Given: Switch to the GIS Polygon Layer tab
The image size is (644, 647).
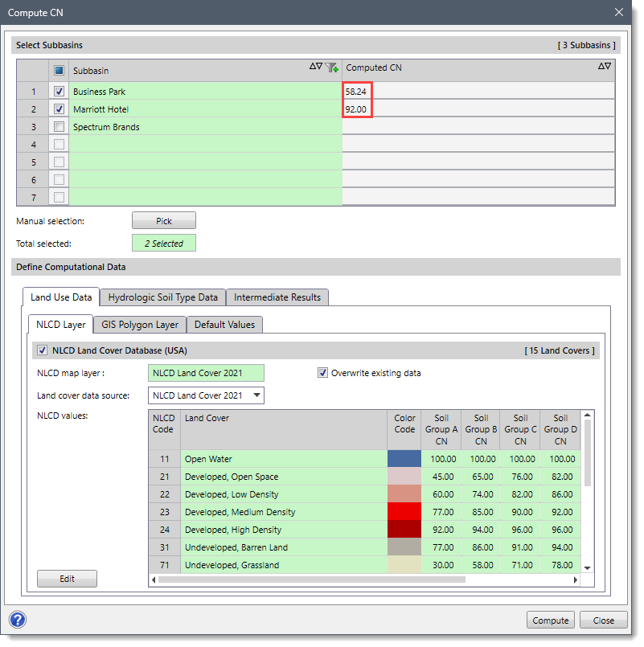Looking at the screenshot, I should pos(139,325).
